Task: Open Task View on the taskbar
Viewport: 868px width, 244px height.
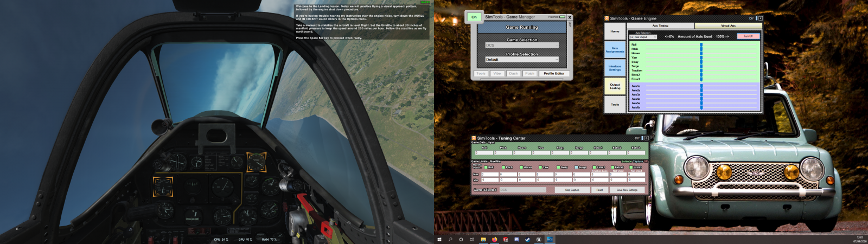Action: pyautogui.click(x=472, y=239)
